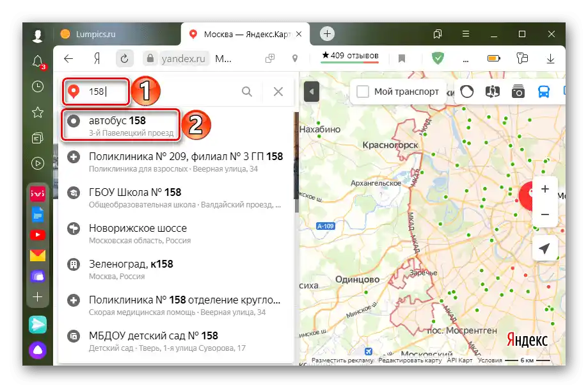Click into the 158 search input field
588x388 pixels.
[x=97, y=92]
